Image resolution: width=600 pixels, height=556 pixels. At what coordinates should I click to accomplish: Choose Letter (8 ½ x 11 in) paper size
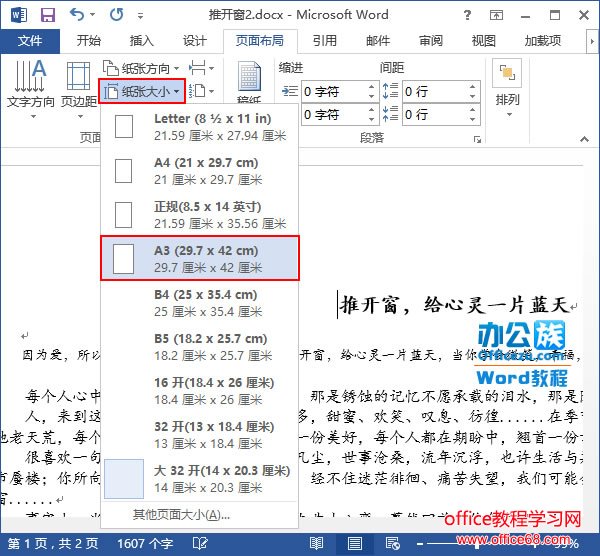click(199, 127)
